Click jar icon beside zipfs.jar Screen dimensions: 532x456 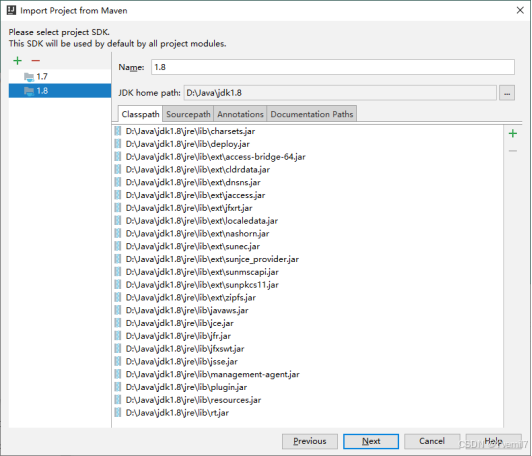118,298
